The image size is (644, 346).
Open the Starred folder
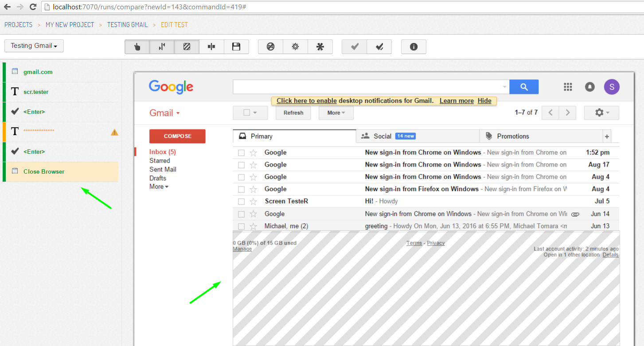[160, 161]
